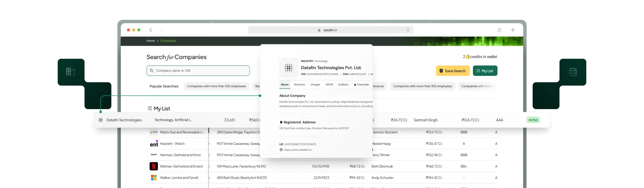
Task: Click the 33,651 value in Datafin row
Action: (x=229, y=120)
